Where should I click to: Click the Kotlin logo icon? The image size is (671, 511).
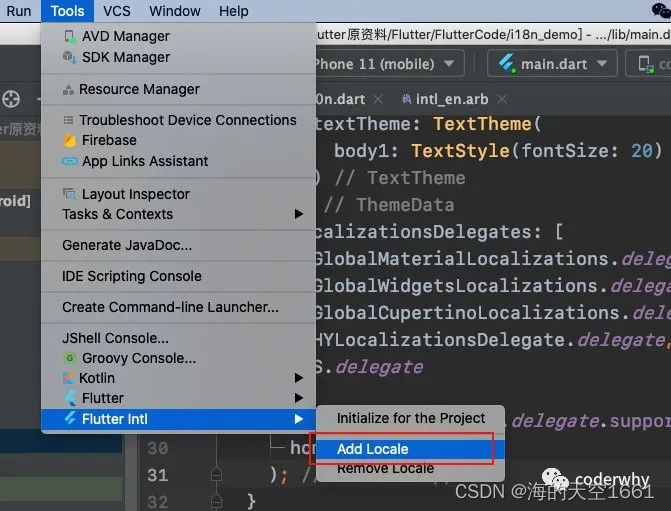click(68, 378)
